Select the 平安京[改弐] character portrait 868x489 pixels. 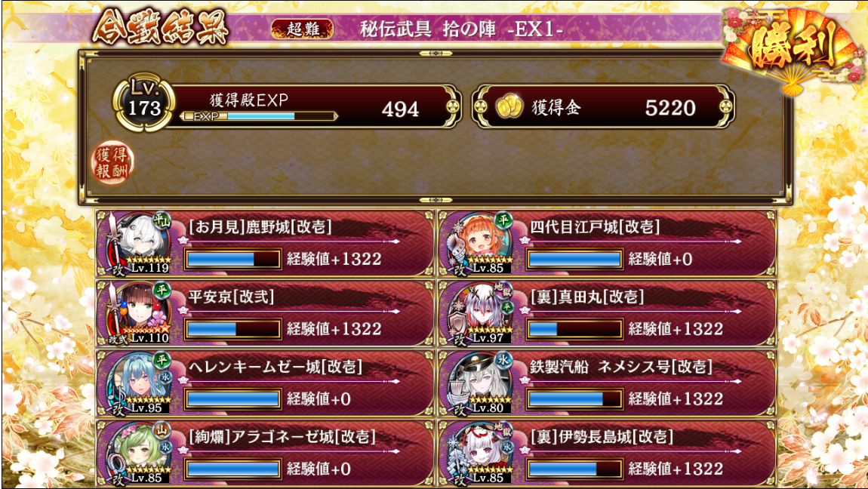tap(138, 313)
